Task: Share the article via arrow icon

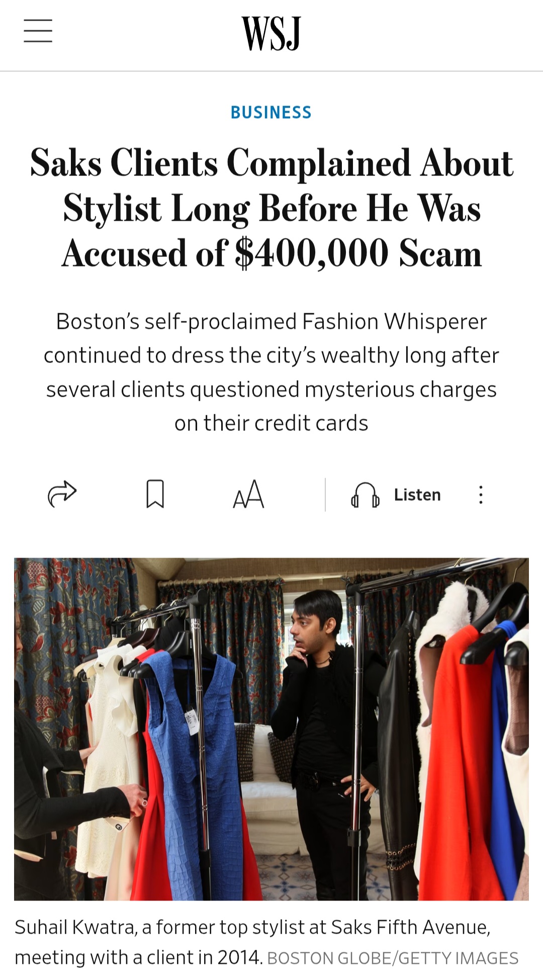Action: pos(62,494)
